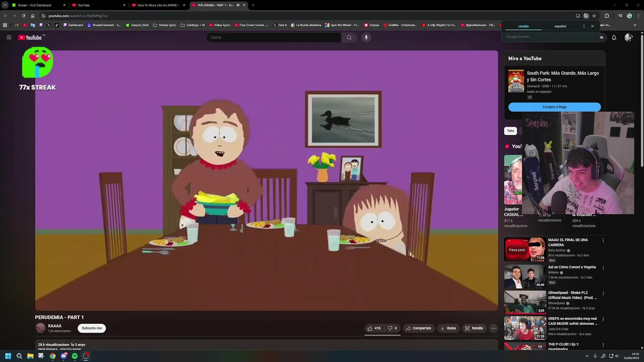Click the Chrome address bar URL
The width and height of the screenshot is (644, 362).
78,16
